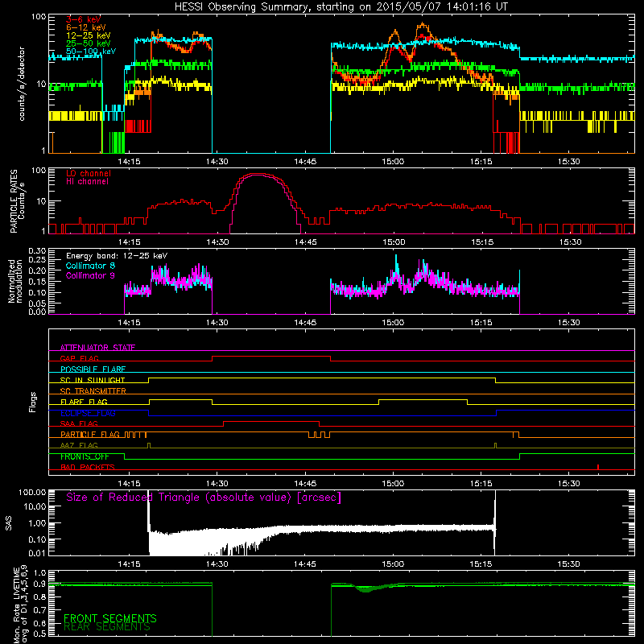Click the Mon. Rate LIVETIME axis label

tap(21, 604)
